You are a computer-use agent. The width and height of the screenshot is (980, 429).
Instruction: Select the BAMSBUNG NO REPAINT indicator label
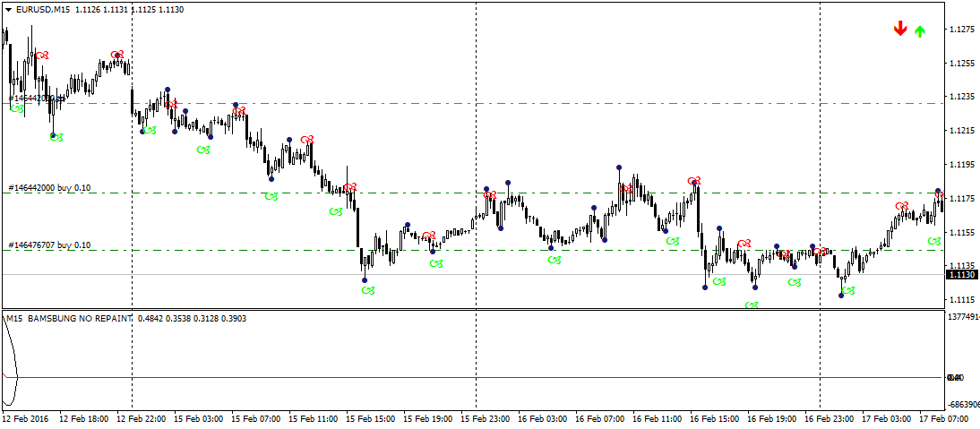click(x=80, y=319)
